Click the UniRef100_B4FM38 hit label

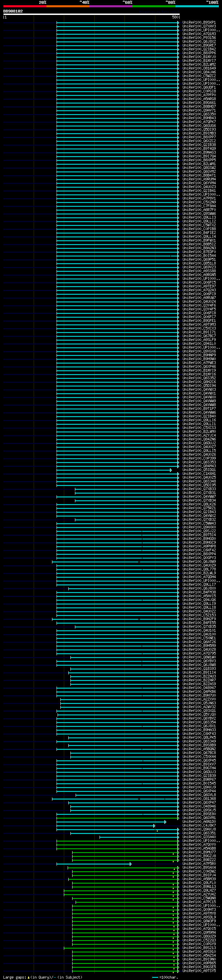199,592
